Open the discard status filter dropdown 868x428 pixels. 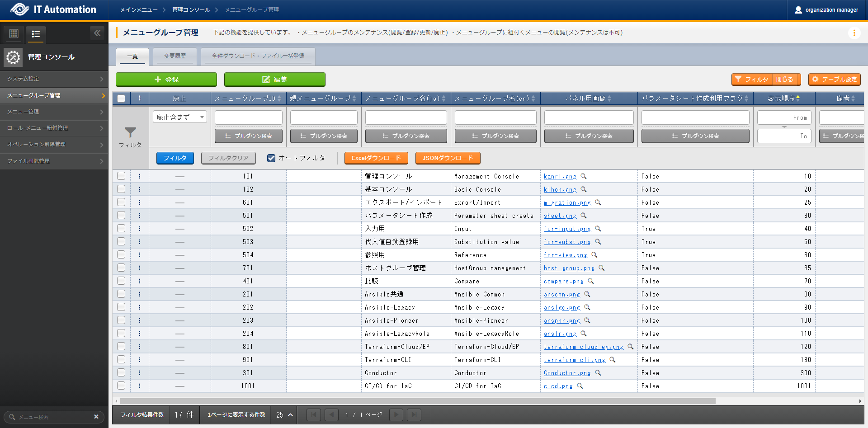click(x=179, y=117)
